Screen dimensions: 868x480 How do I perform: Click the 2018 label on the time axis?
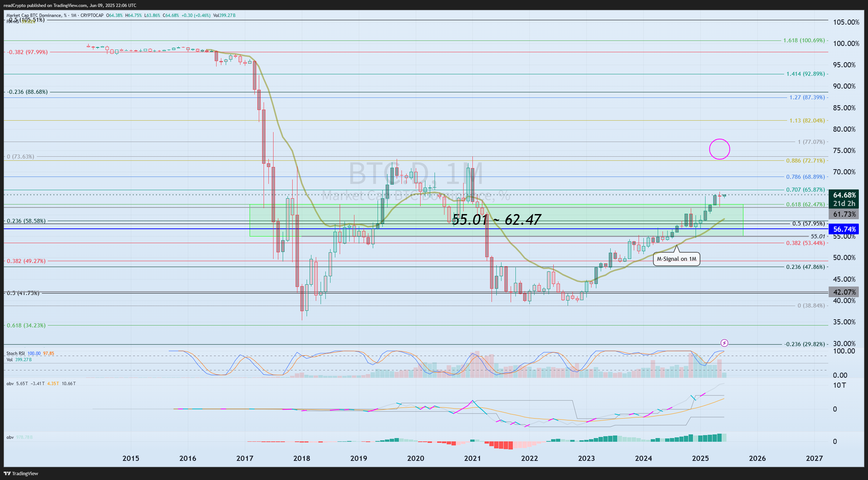pyautogui.click(x=302, y=458)
